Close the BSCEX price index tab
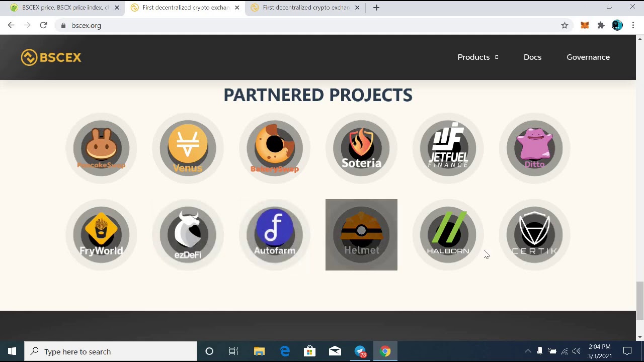This screenshot has height=362, width=644. [x=117, y=8]
